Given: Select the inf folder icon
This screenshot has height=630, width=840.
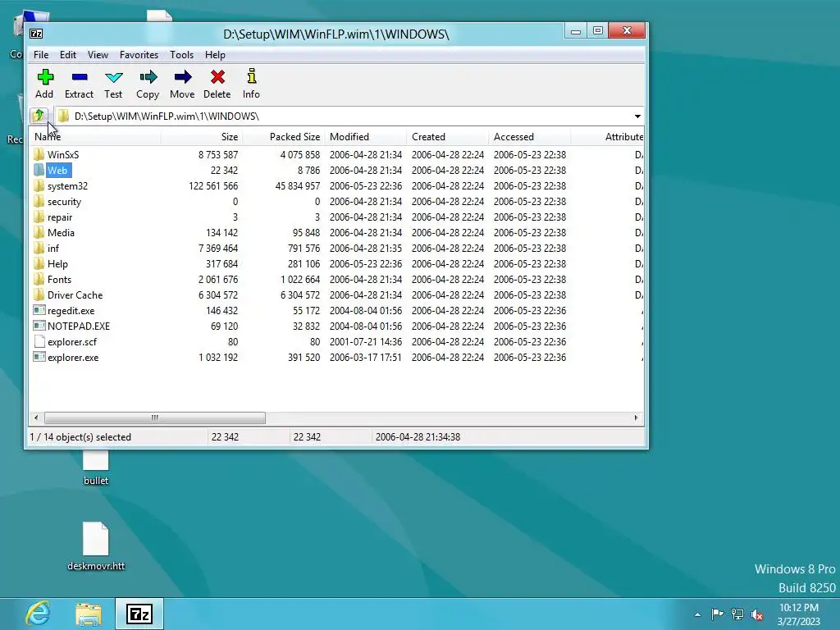Looking at the screenshot, I should (39, 248).
